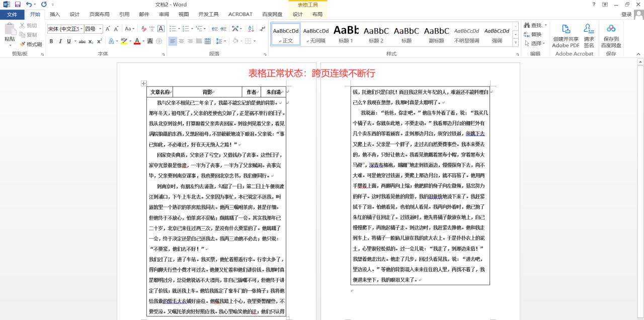This screenshot has width=644, height=320.
Task: Decrease paragraph indent
Action: tap(215, 29)
